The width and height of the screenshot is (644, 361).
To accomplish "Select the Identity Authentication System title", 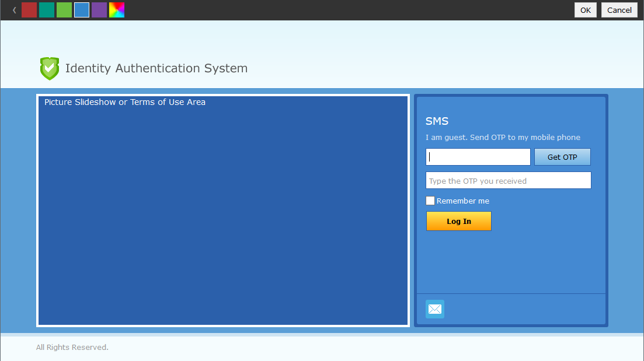I will [x=156, y=68].
